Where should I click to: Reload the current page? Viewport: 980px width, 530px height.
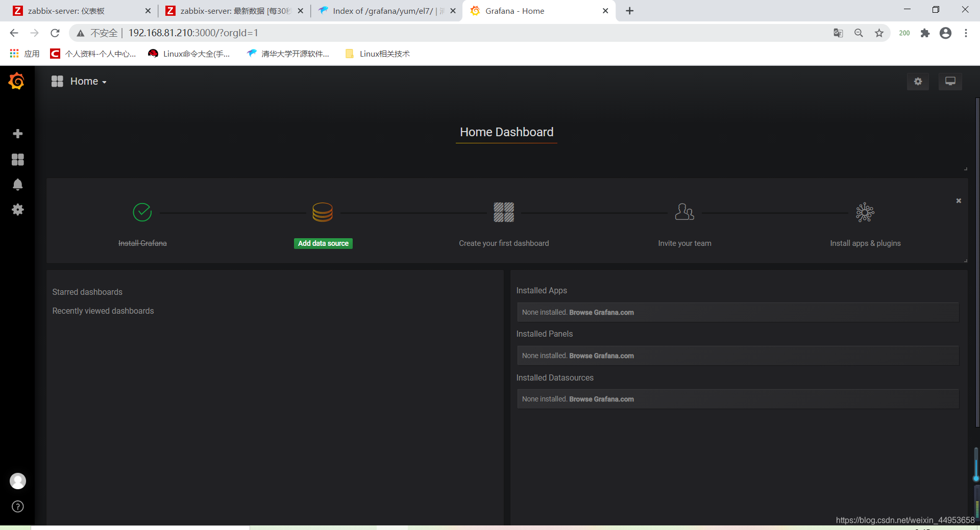pyautogui.click(x=55, y=33)
